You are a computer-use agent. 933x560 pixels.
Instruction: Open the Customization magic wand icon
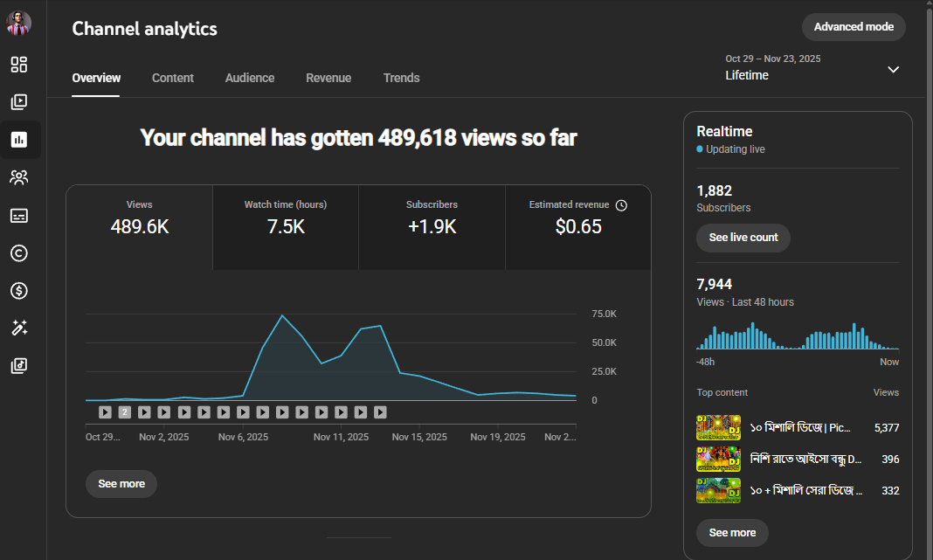pyautogui.click(x=19, y=328)
